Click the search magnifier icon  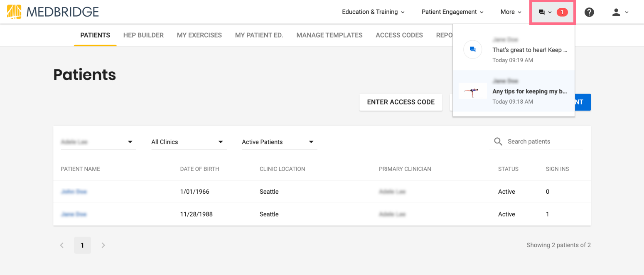(x=498, y=141)
